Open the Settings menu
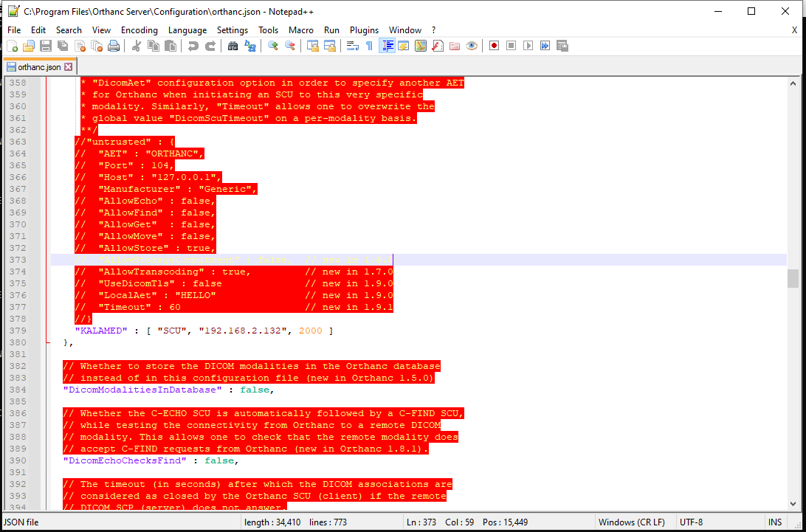Screen dimensions: 806x532 [232, 30]
